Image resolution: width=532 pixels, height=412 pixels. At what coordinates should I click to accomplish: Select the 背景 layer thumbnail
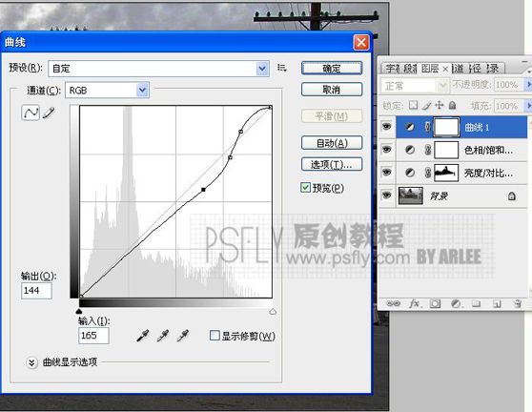click(x=411, y=196)
